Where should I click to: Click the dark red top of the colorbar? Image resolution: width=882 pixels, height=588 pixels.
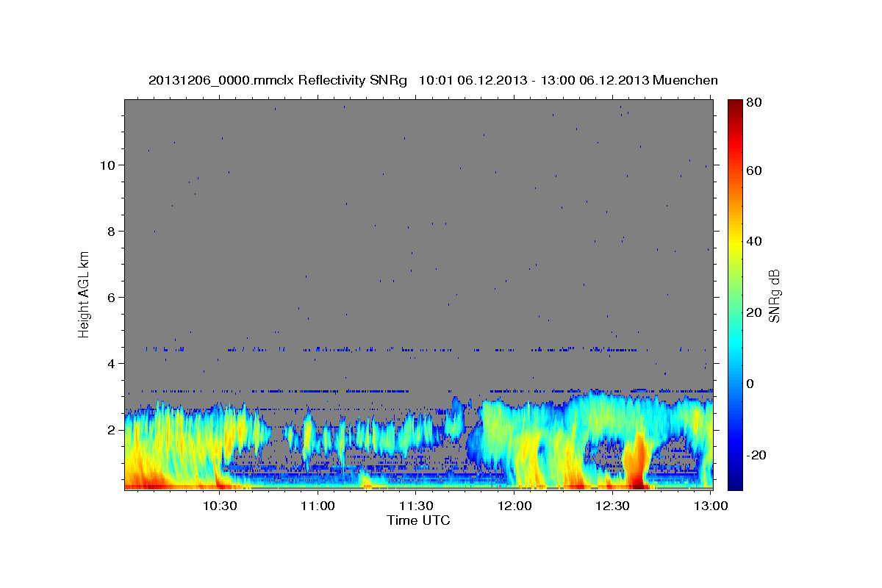tap(735, 107)
